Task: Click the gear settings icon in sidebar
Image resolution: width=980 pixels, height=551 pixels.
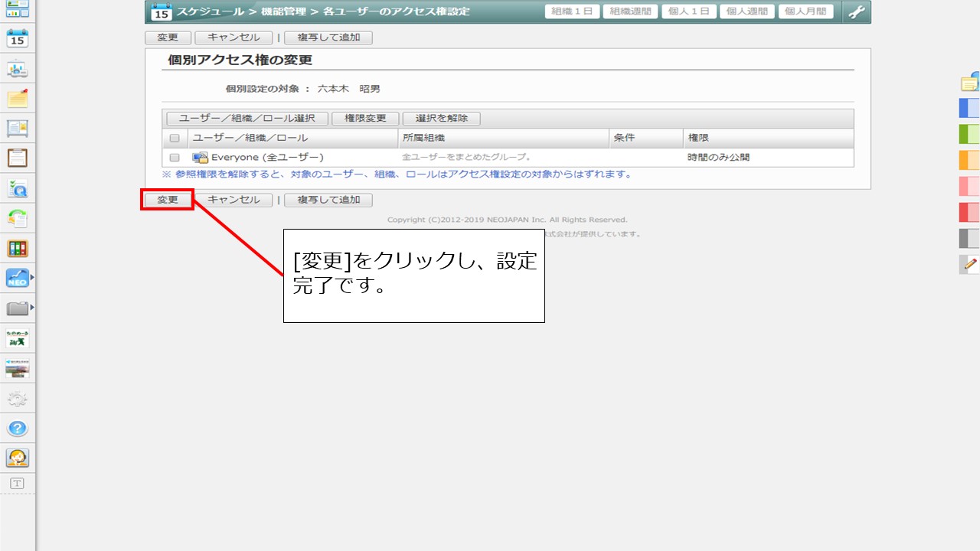Action: 17,399
